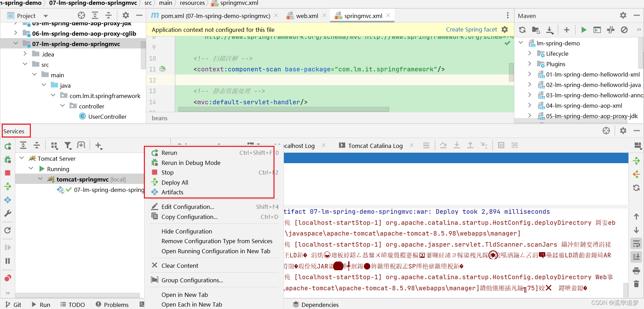Viewport: 644px width, 309px height.
Task: Open Dependencies tool window button
Action: point(316,304)
